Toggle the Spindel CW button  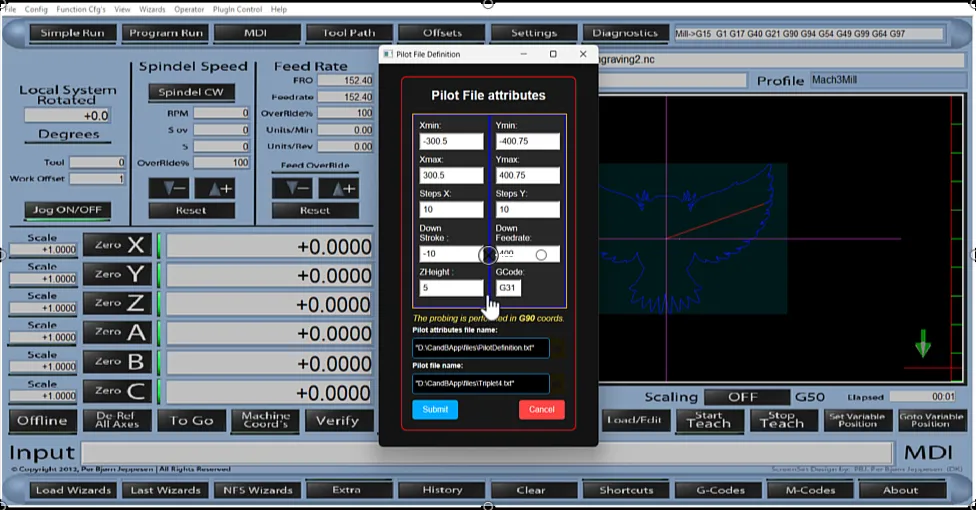[x=191, y=92]
